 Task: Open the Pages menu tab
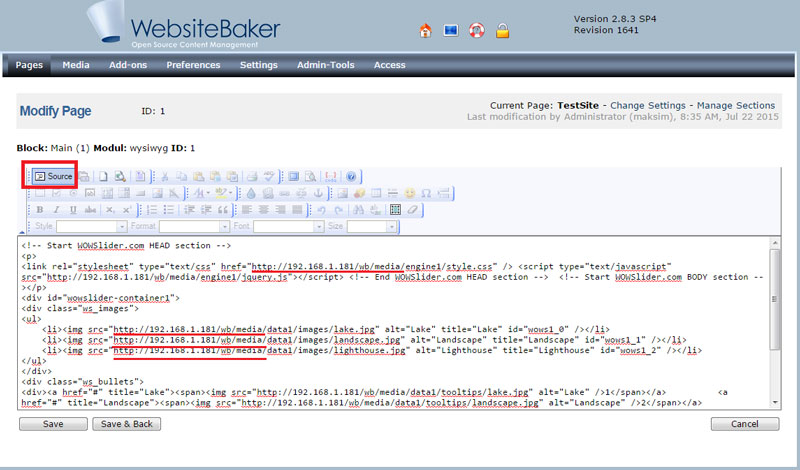coord(29,65)
